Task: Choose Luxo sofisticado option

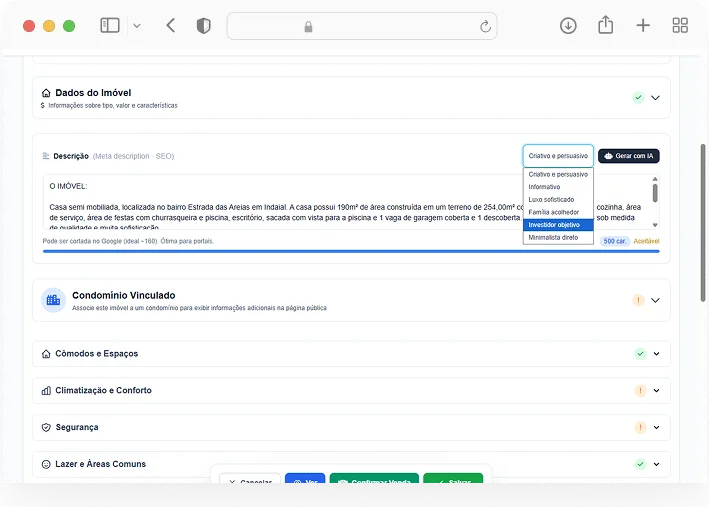Action: coord(558,199)
